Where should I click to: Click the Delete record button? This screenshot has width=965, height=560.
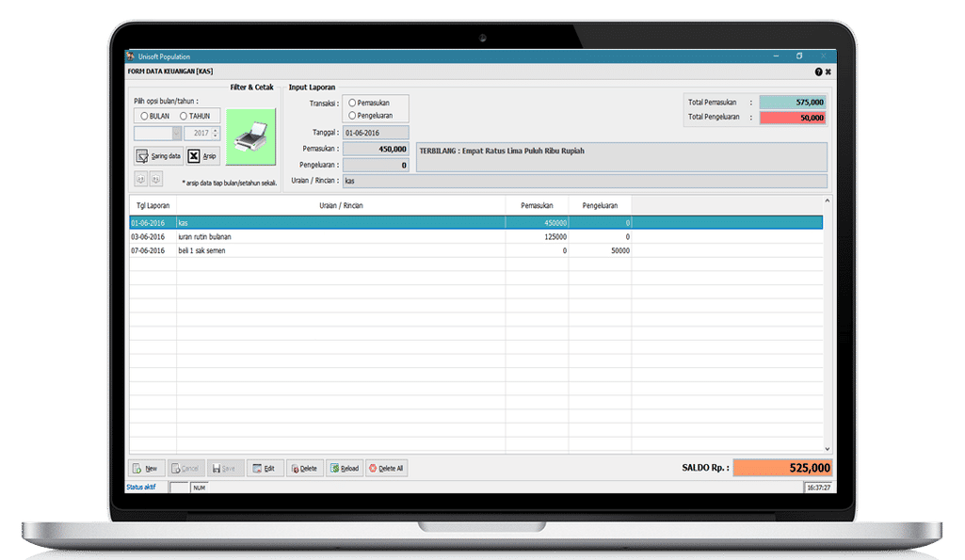tap(303, 468)
